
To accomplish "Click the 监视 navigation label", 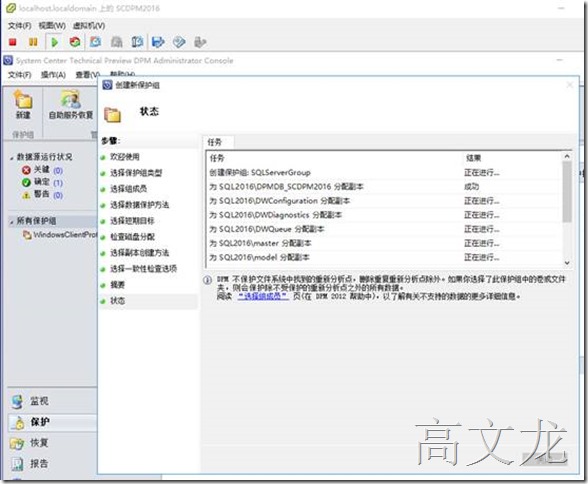I will point(39,401).
